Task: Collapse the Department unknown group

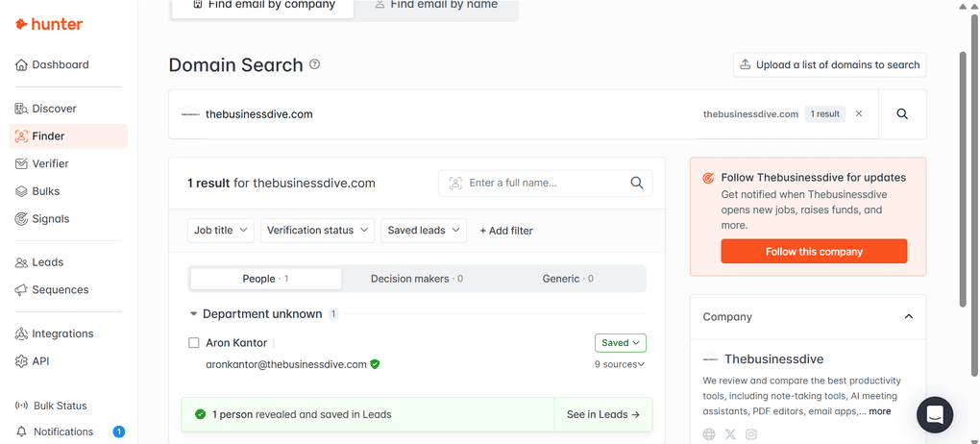Action: pyautogui.click(x=194, y=314)
